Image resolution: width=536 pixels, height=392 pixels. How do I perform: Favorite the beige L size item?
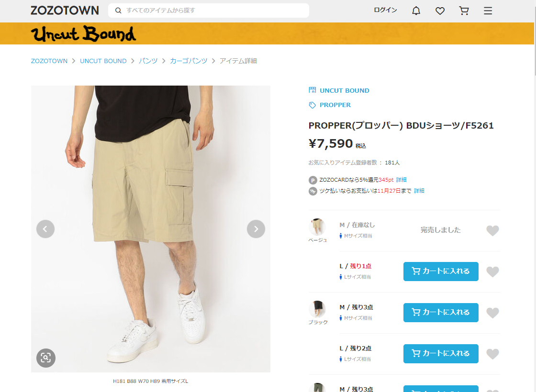(x=492, y=272)
